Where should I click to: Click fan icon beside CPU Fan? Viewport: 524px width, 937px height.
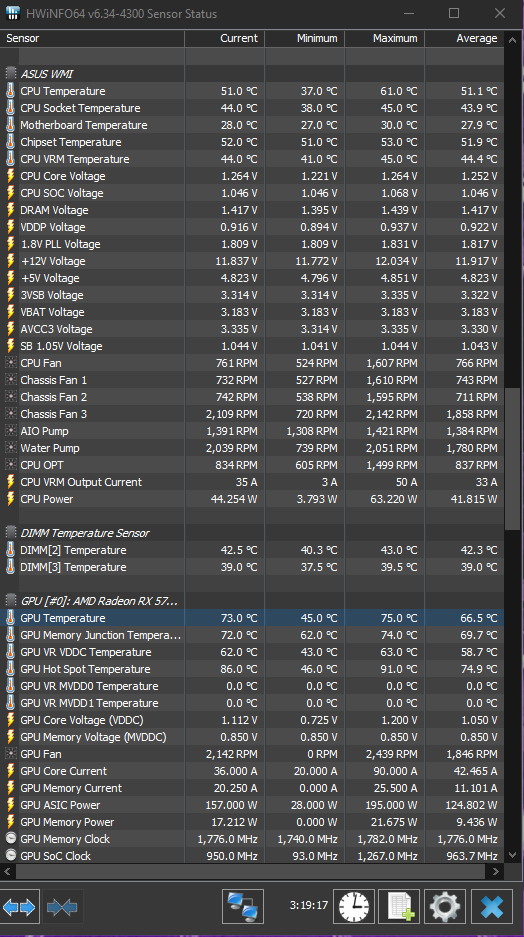[11, 363]
